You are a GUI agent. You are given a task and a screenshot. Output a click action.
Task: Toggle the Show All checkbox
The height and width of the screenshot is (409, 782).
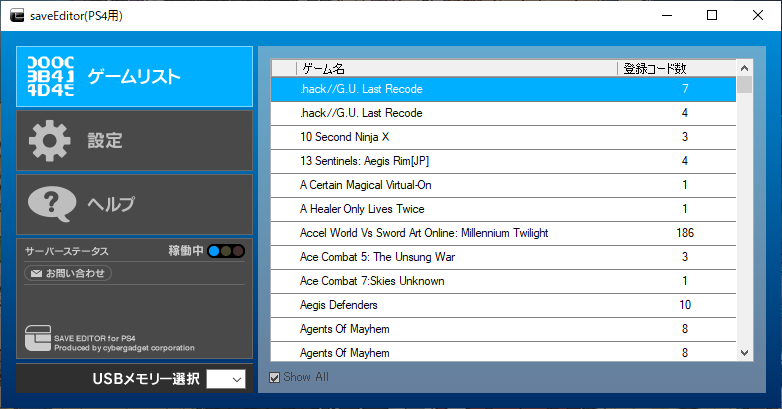pyautogui.click(x=276, y=377)
